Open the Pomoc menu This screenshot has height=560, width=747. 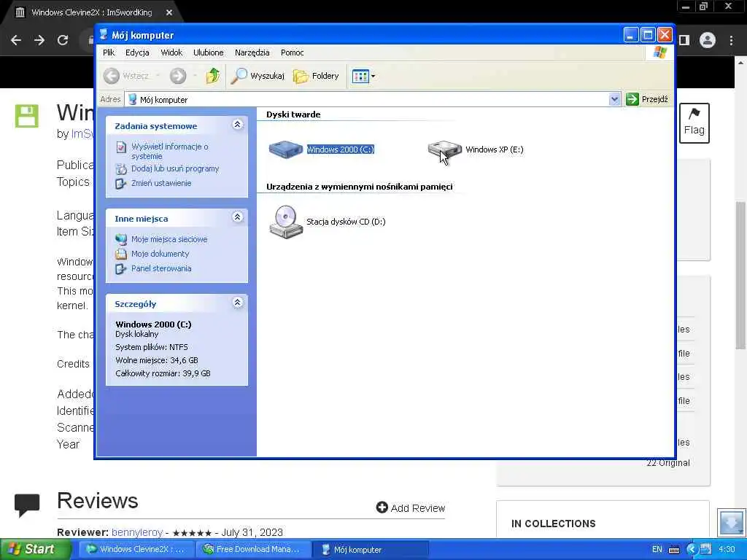(x=292, y=52)
